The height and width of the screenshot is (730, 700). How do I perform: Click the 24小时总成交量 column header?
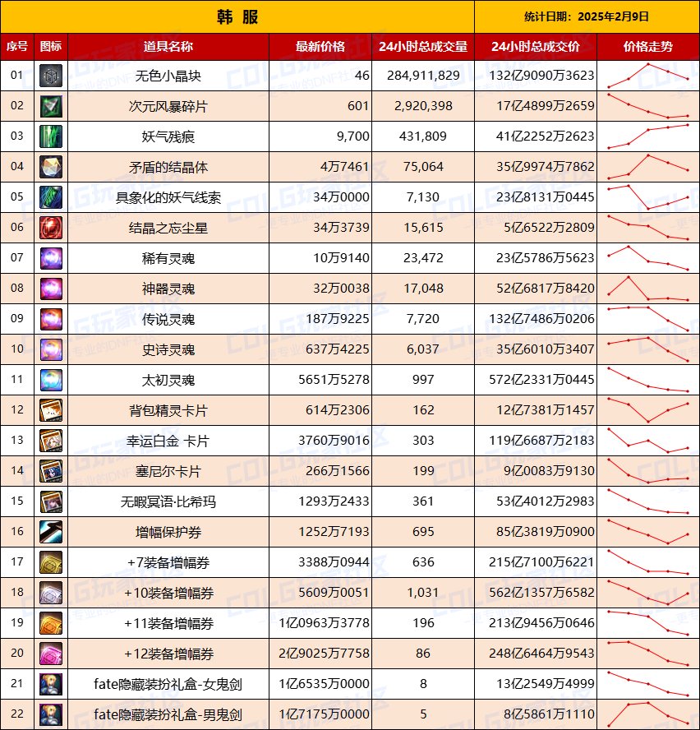pos(423,47)
